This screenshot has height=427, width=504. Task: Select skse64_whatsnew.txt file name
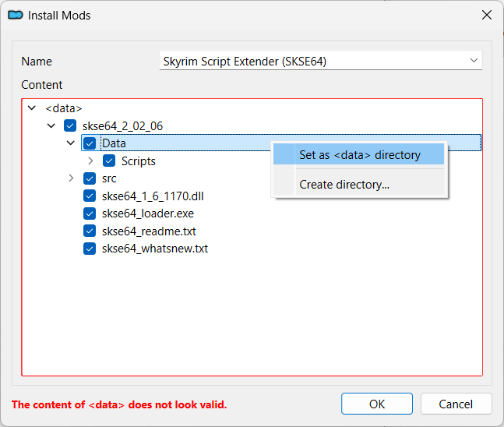tap(155, 249)
